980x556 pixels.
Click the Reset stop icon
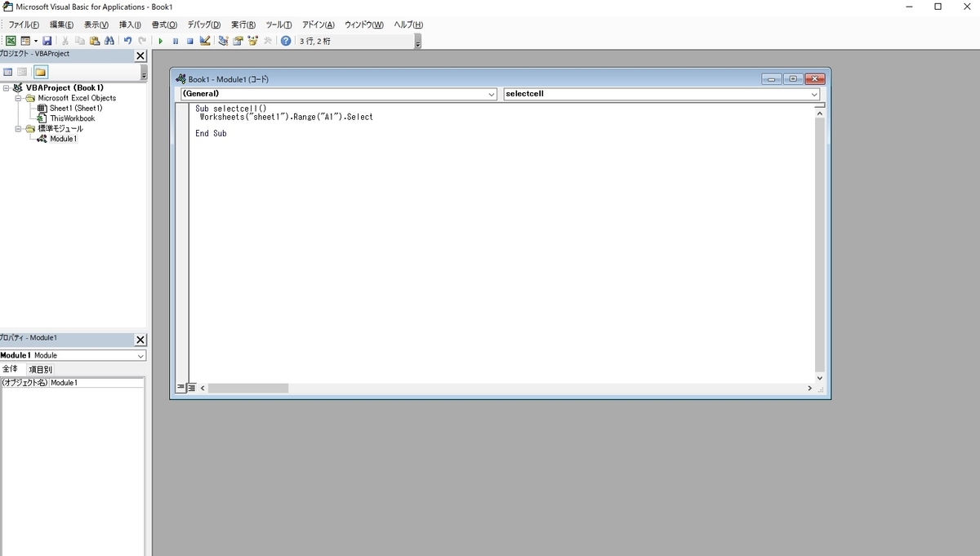pos(189,41)
